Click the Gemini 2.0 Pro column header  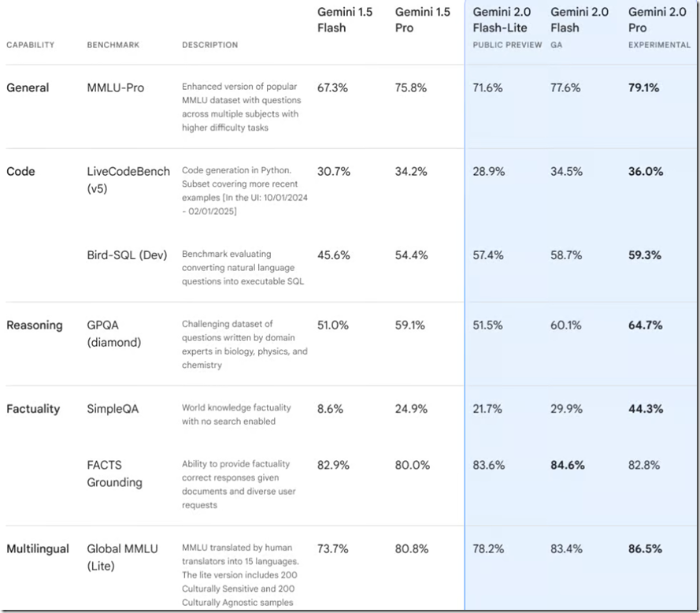(x=656, y=20)
